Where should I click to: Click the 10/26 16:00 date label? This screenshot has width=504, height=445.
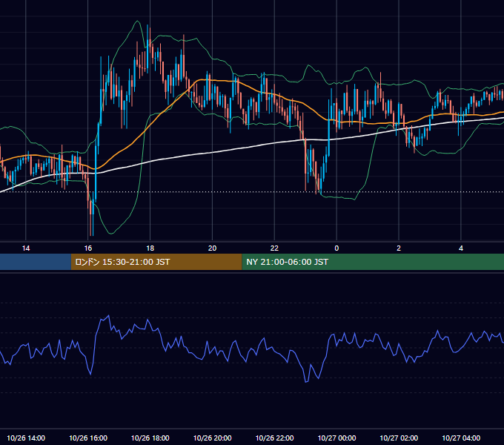[x=88, y=438]
